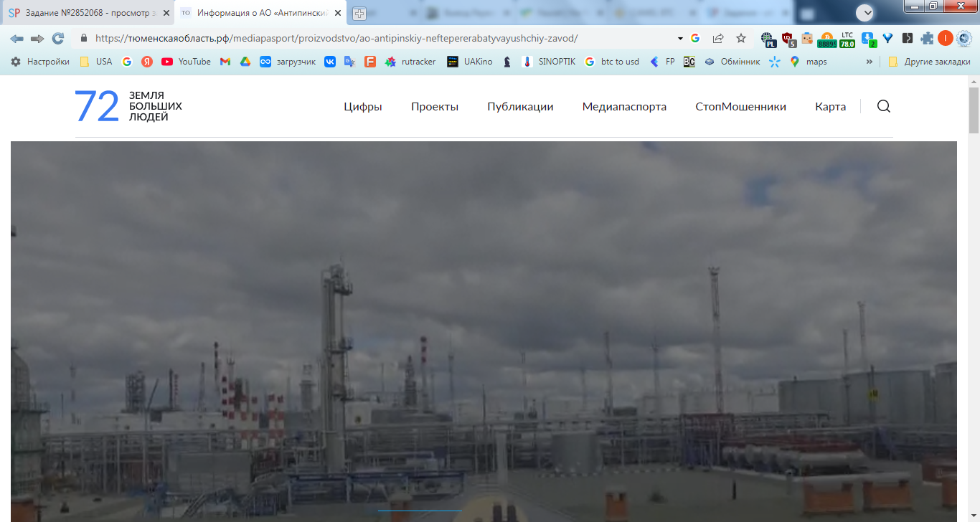Open the Yandex bookmark icon
The height and width of the screenshot is (522, 980).
[x=147, y=62]
